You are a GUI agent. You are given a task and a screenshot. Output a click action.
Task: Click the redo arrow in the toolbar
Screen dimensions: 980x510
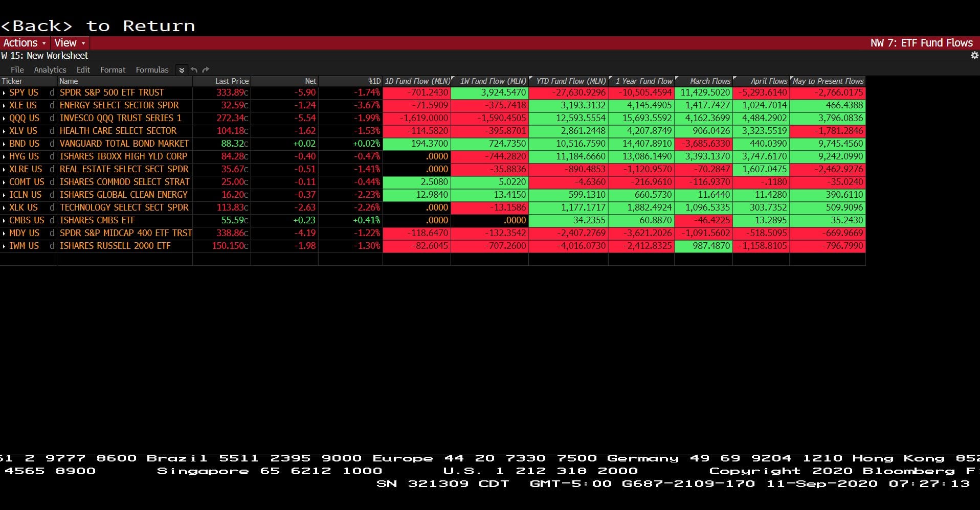tap(206, 69)
